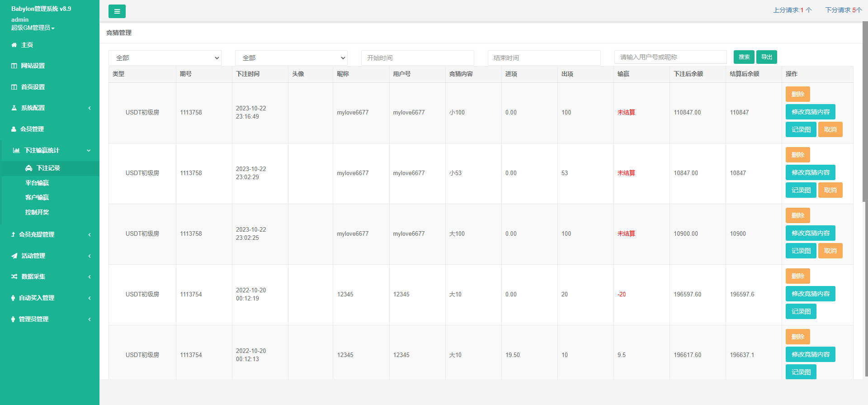Expand the 系统配置 sidebar menu

coord(50,108)
